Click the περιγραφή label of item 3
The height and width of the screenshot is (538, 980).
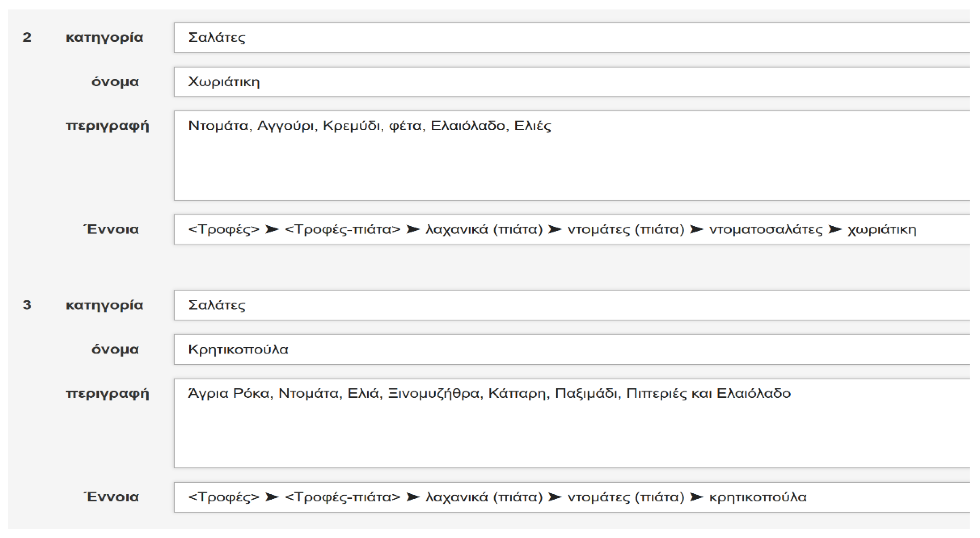coord(108,393)
